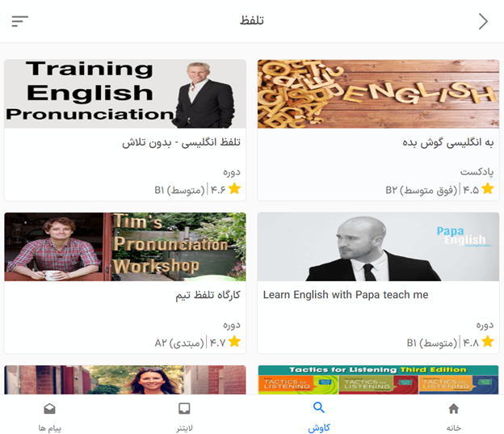504x434 pixels.
Task: Open the partially visible woman photo card
Action: coord(125,380)
